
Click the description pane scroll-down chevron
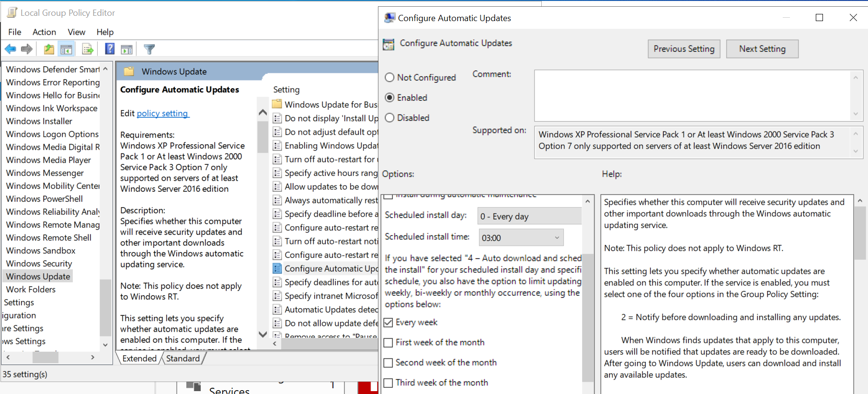click(x=263, y=334)
